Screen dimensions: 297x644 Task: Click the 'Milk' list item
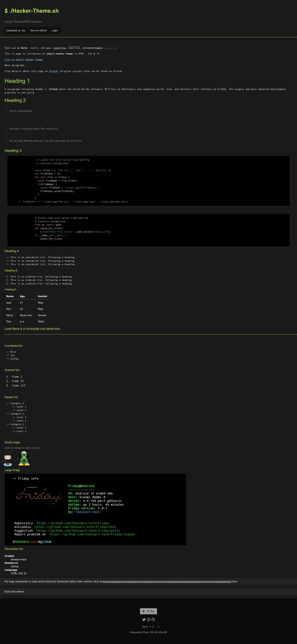pyautogui.click(x=13, y=352)
